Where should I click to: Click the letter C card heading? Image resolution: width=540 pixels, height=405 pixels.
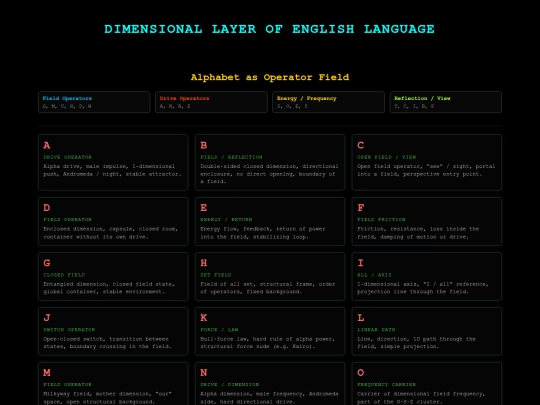click(x=361, y=145)
